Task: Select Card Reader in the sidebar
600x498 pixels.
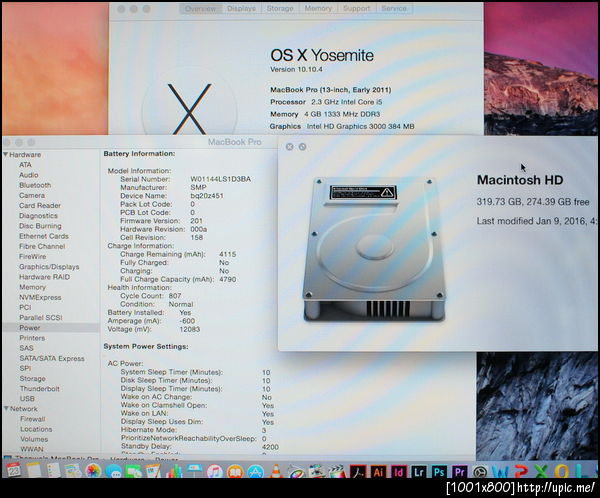Action: point(40,206)
